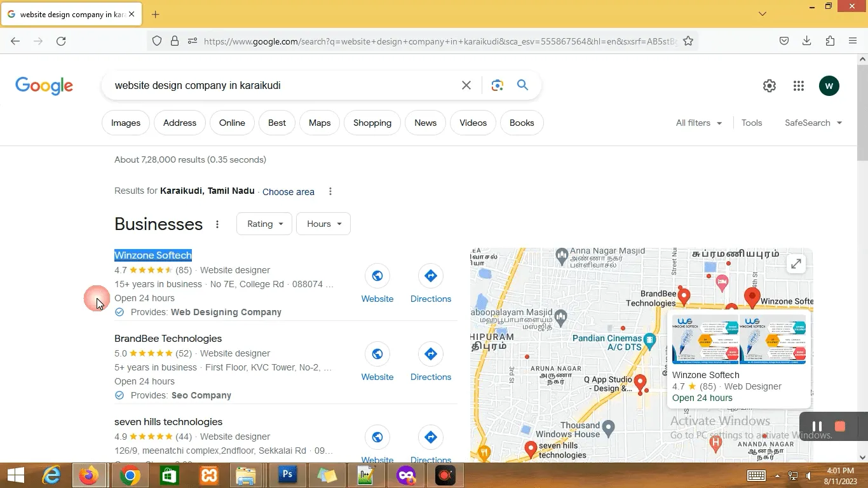Filter results by News
The width and height of the screenshot is (868, 488).
425,123
